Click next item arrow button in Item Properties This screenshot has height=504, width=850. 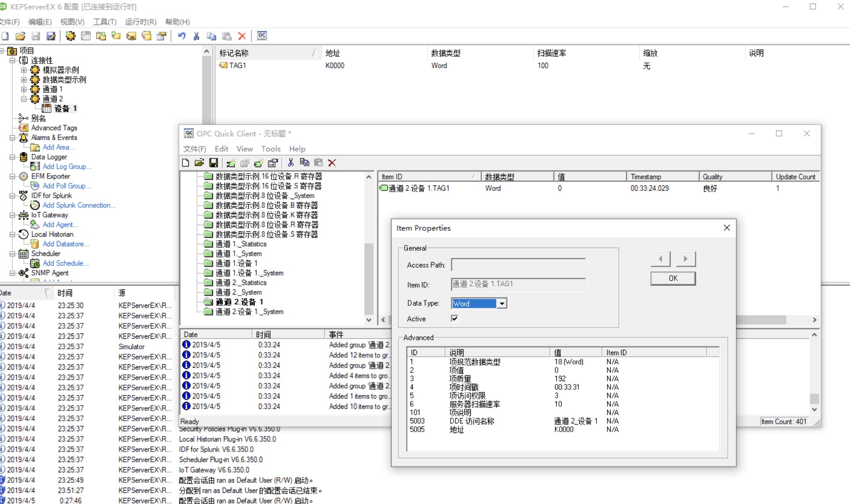pos(686,259)
